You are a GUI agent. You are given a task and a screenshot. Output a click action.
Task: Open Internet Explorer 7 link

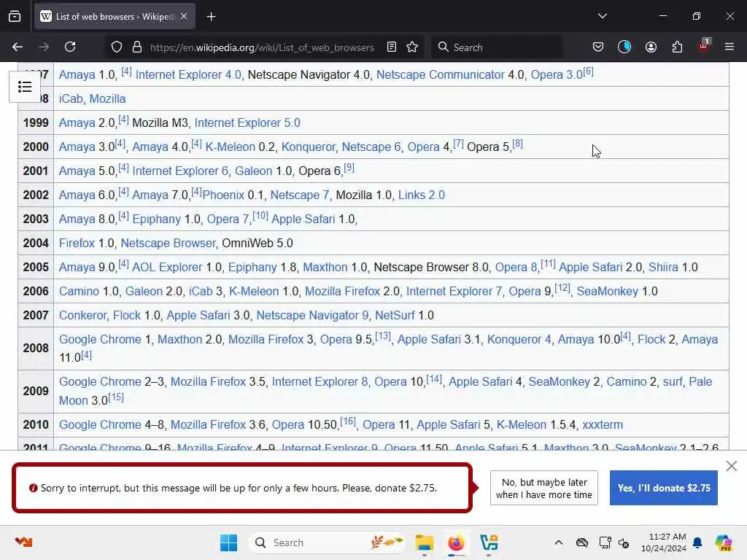(x=454, y=292)
